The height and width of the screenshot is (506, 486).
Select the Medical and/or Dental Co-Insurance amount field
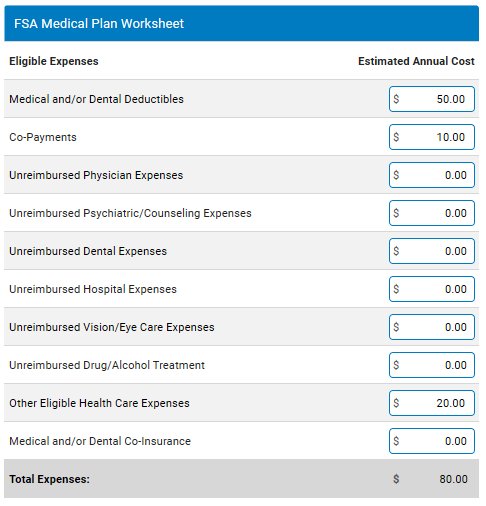click(x=432, y=441)
